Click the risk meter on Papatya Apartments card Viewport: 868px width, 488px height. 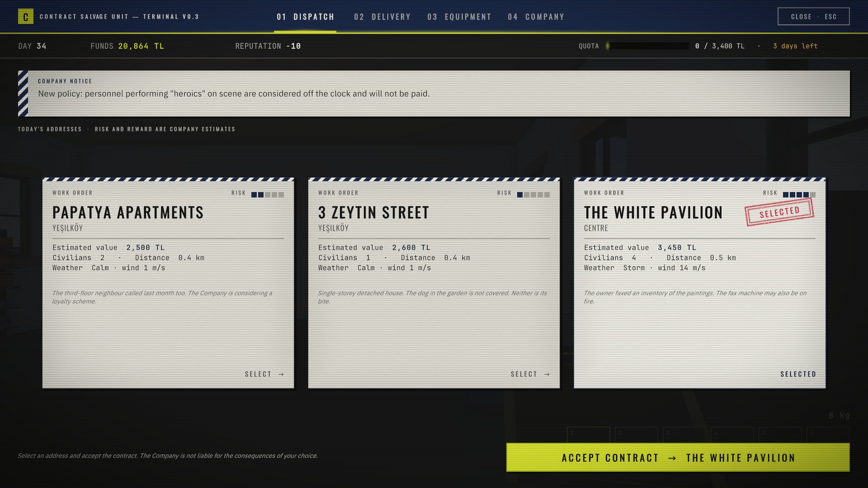coord(268,195)
